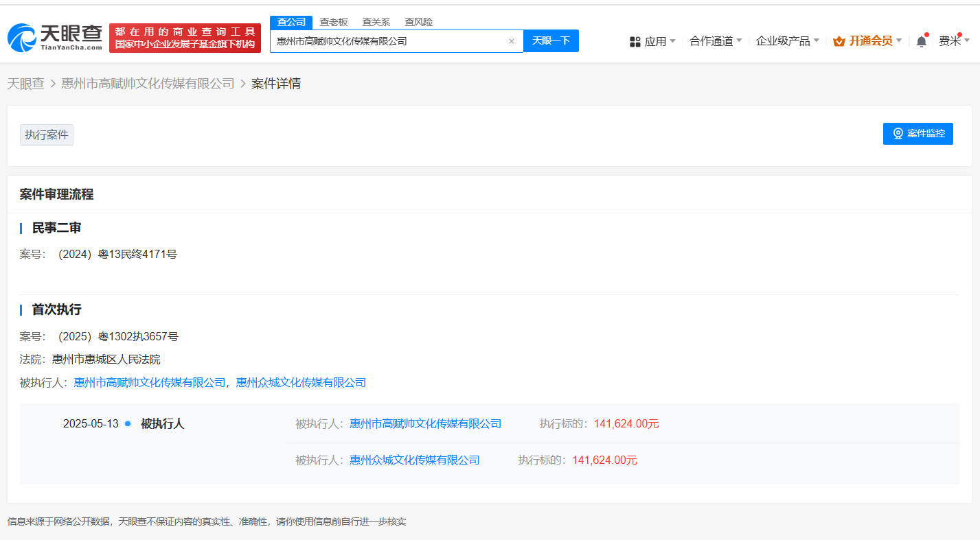Go to 天眼查 breadcrumb link
Viewport: 980px width, 540px height.
tap(26, 84)
